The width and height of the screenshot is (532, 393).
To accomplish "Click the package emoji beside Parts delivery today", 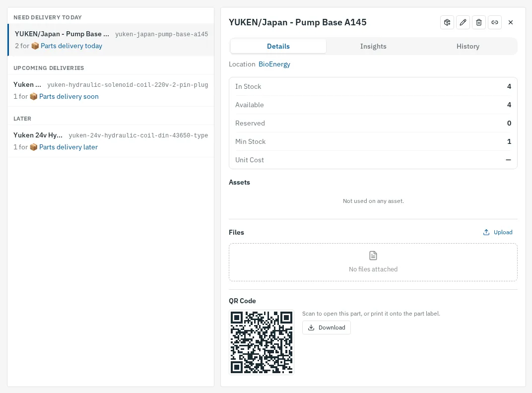I will coord(35,46).
